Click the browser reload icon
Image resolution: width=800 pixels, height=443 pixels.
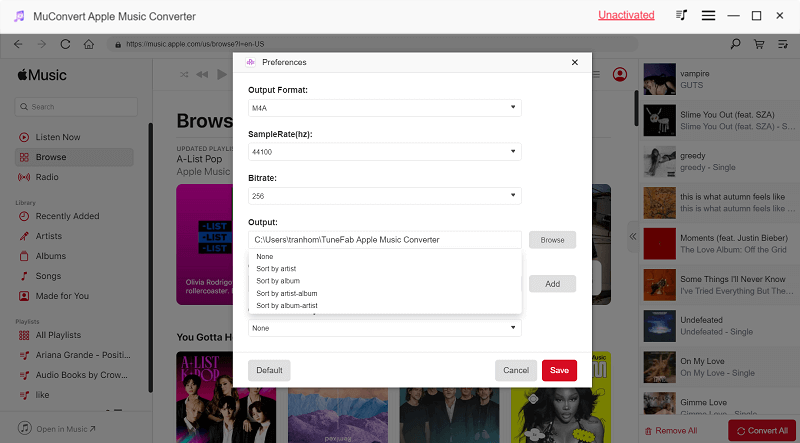[x=66, y=44]
